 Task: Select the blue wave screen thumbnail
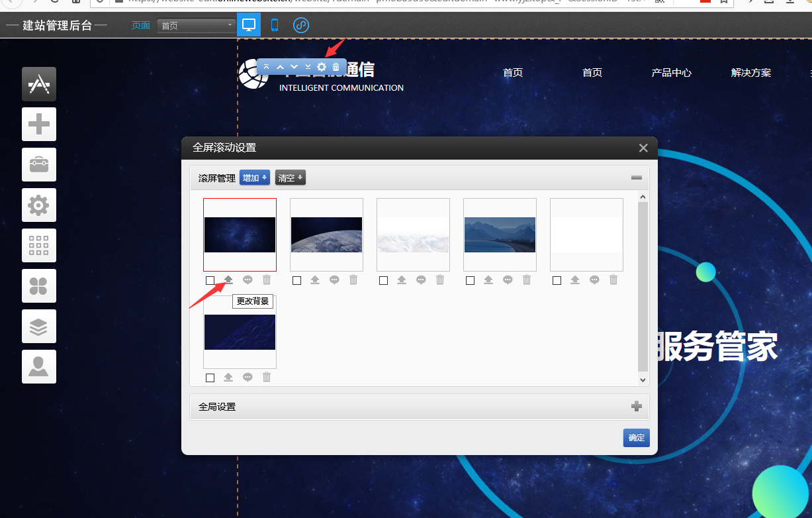point(240,332)
